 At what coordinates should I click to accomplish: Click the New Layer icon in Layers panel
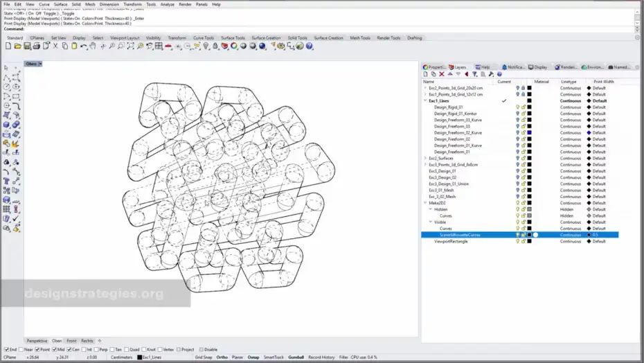click(425, 74)
